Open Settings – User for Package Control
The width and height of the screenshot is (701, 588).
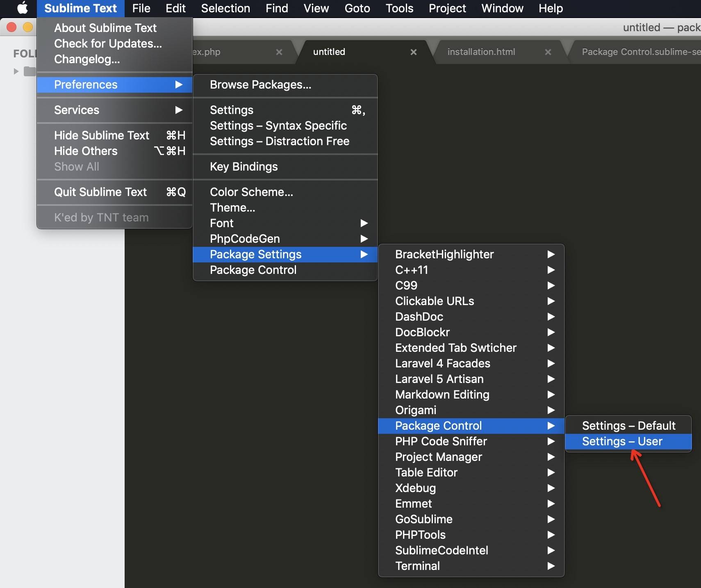tap(628, 441)
